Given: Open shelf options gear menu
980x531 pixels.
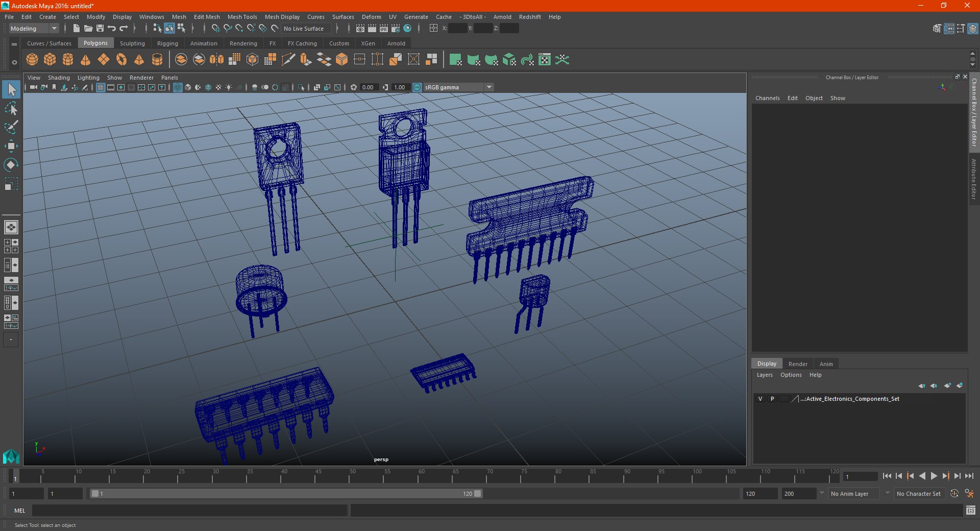Looking at the screenshot, I should click(14, 62).
